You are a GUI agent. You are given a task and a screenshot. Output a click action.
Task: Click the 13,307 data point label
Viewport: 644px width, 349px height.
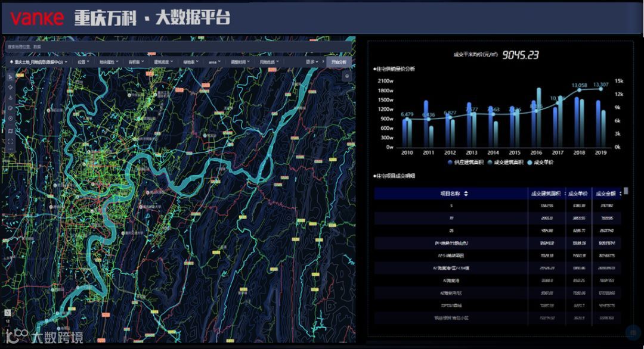click(600, 85)
